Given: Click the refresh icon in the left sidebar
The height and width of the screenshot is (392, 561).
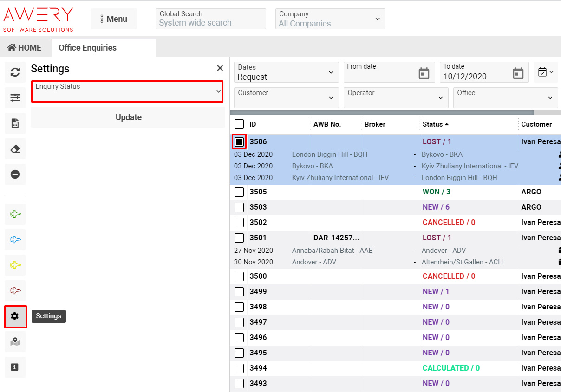Looking at the screenshot, I should [15, 72].
